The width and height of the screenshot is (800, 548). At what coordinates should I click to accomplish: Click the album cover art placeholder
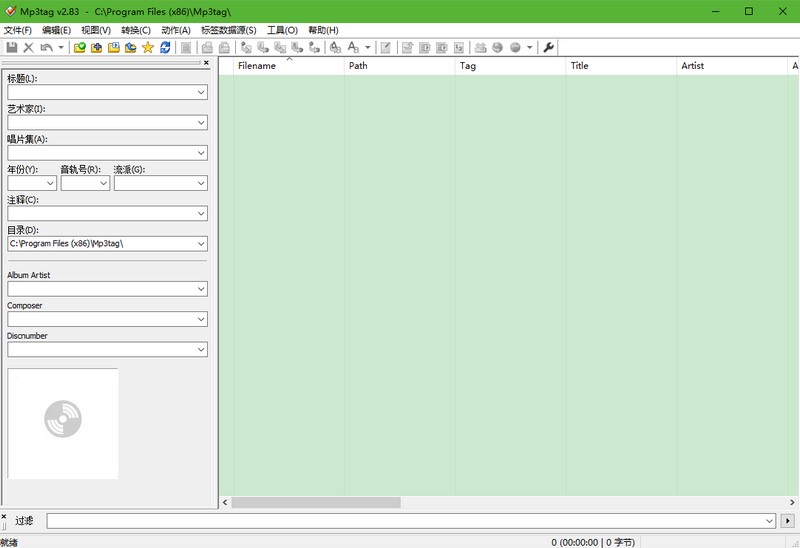(63, 418)
